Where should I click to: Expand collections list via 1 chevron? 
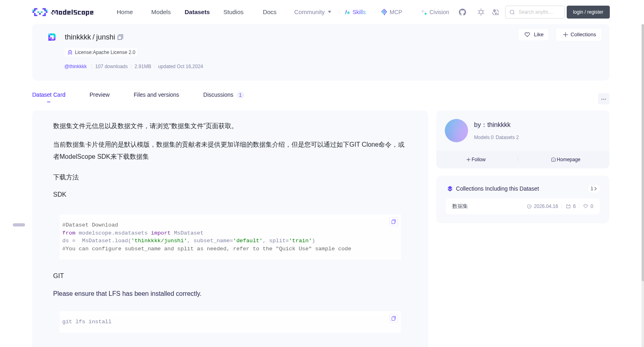coord(593,189)
